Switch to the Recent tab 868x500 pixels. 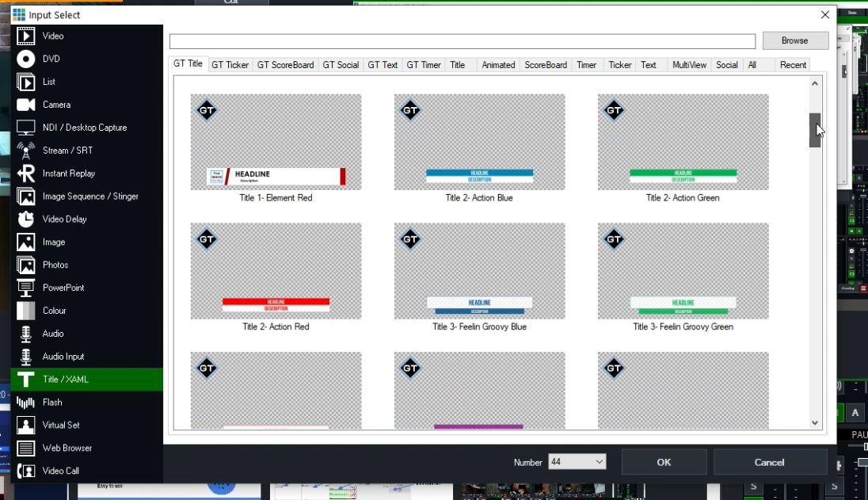pos(793,65)
